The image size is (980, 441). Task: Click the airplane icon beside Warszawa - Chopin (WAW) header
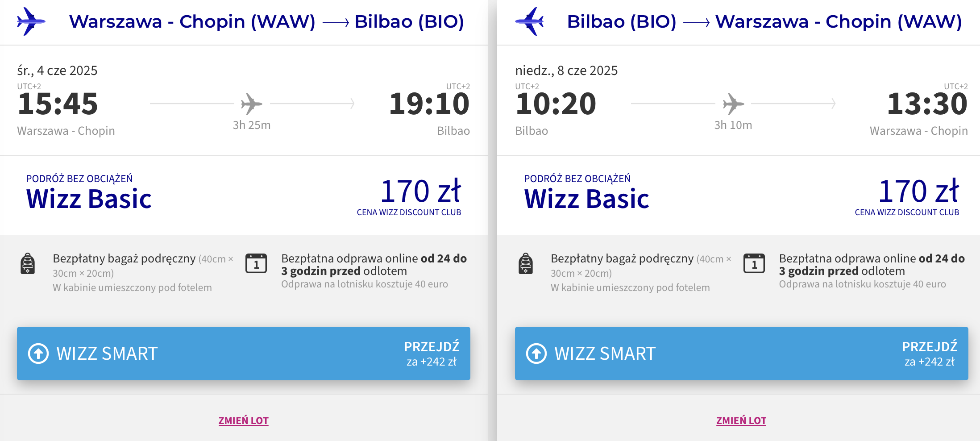tap(31, 21)
